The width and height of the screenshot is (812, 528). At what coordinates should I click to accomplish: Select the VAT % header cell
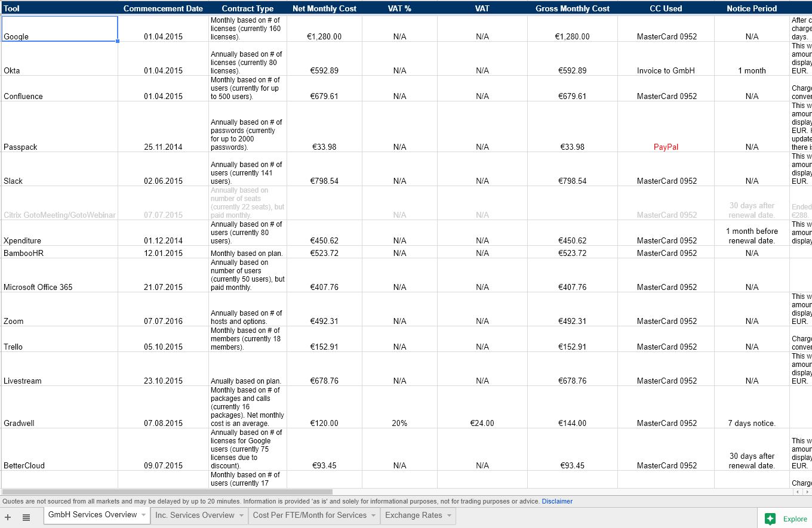[399, 8]
